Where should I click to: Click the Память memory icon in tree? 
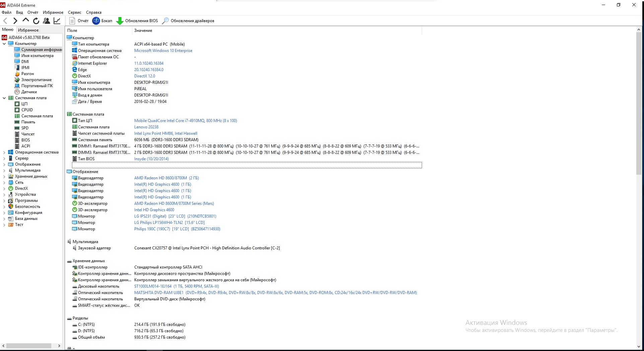tap(17, 122)
